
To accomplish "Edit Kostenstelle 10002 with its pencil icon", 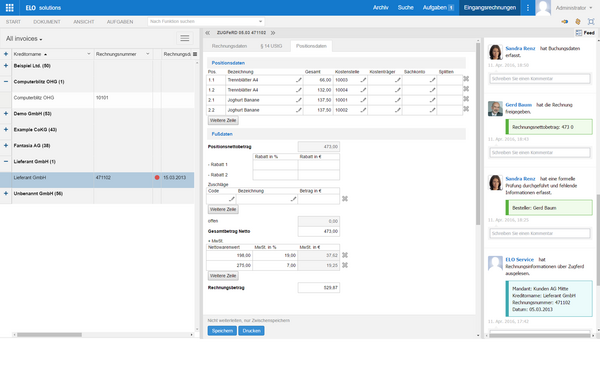I will (363, 110).
